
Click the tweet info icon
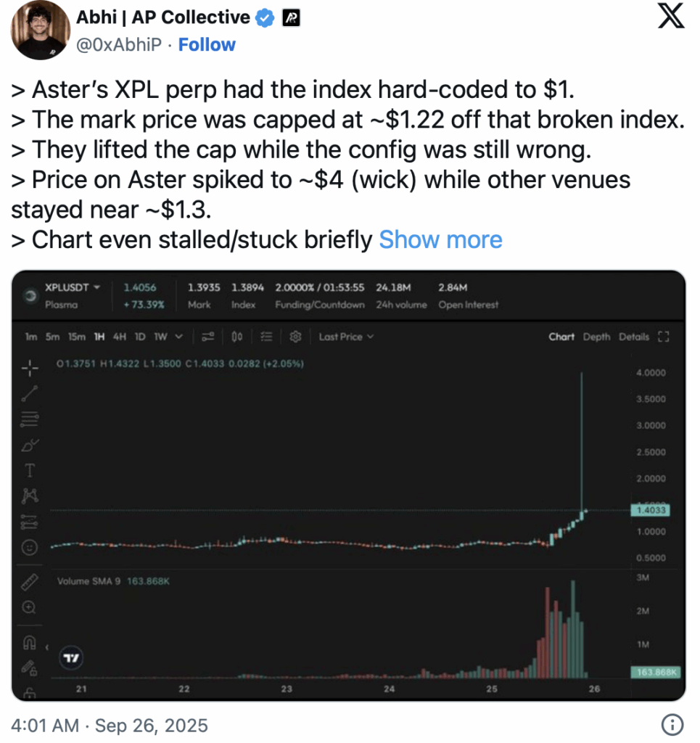[x=672, y=724]
